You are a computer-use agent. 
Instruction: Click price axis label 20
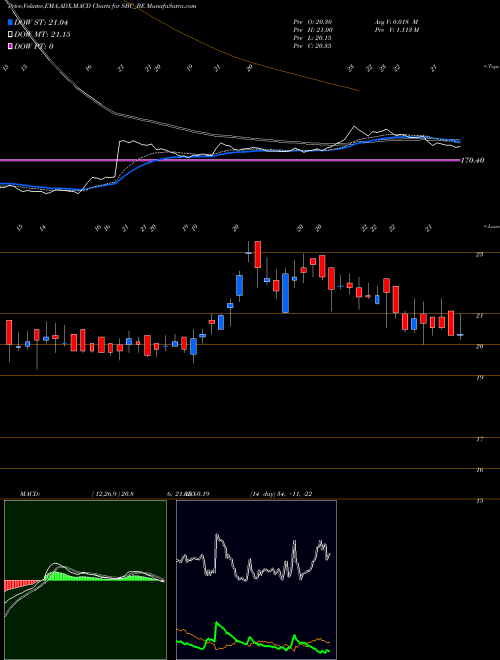tap(479, 347)
